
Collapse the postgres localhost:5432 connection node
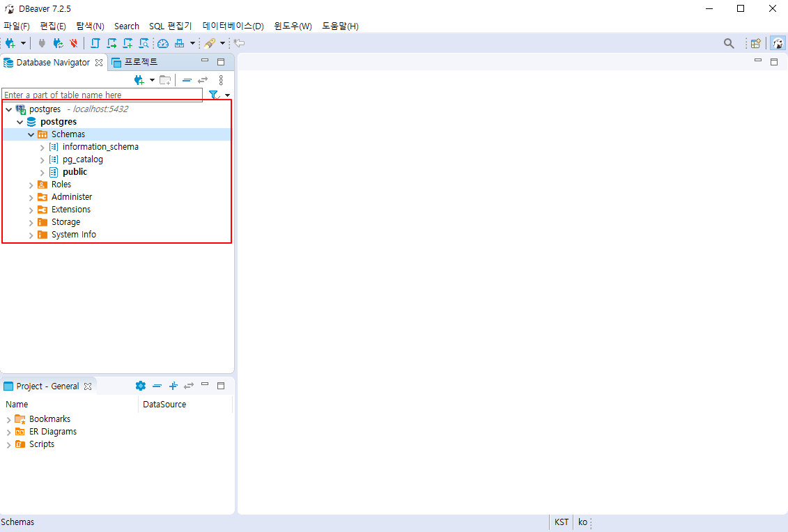click(x=8, y=109)
